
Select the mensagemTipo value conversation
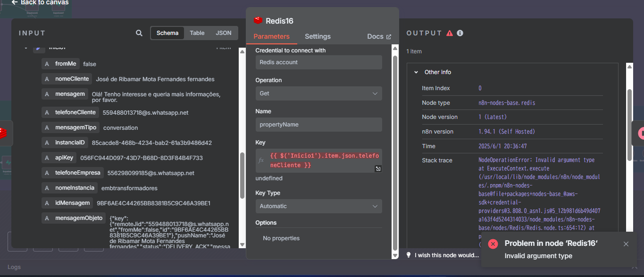[x=121, y=128]
